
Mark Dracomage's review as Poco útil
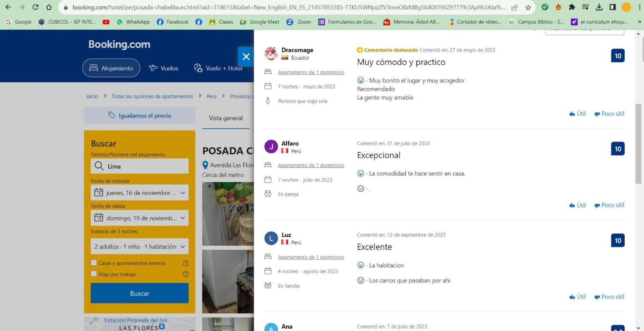coord(609,114)
